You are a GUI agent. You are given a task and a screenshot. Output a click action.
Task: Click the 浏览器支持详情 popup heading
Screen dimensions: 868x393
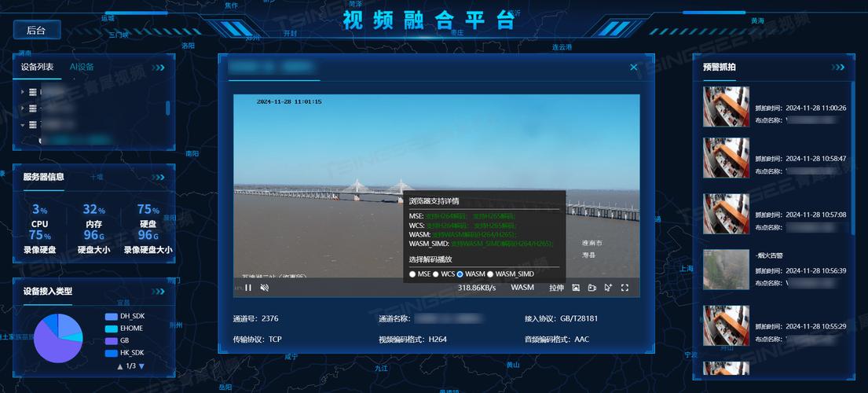pos(434,201)
